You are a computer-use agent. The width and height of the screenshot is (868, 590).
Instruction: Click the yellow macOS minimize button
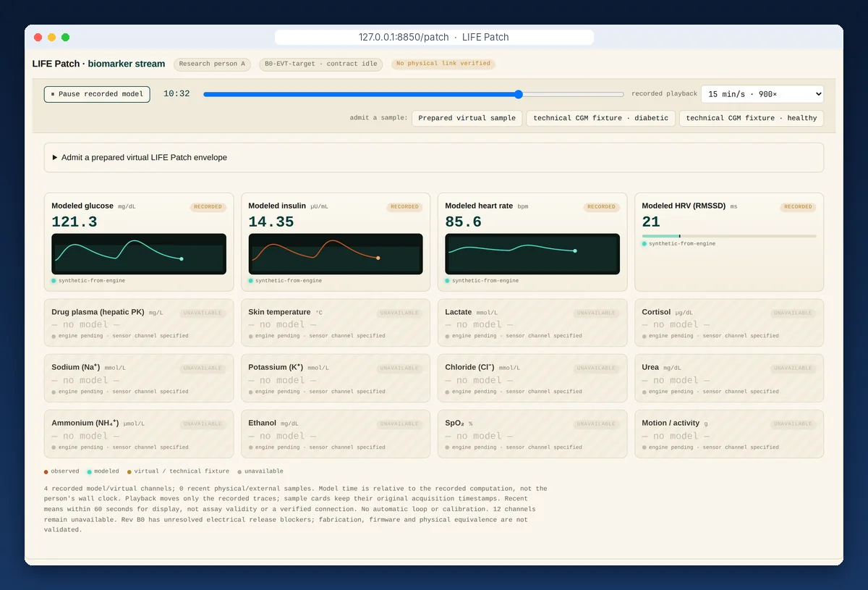pyautogui.click(x=52, y=37)
